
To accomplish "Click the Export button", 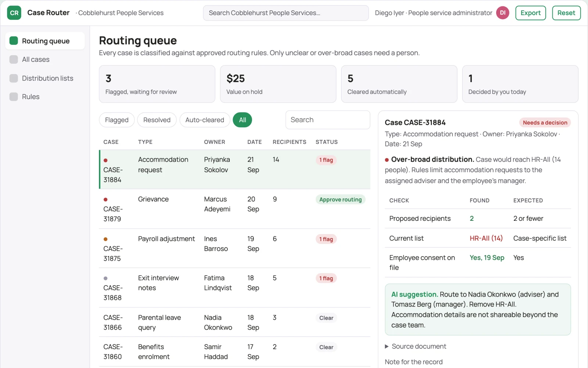I will click(x=531, y=13).
